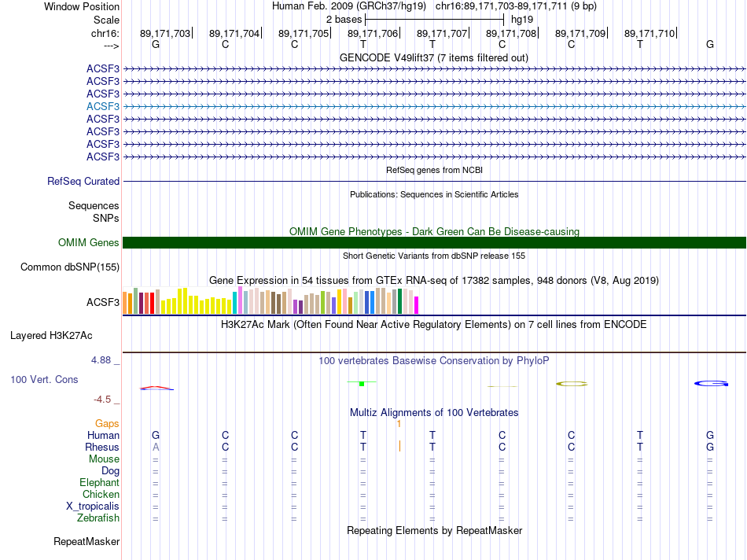Open the Multiz Alignments of 100 Vertebrates title
The width and height of the screenshot is (747, 560).
click(x=434, y=413)
